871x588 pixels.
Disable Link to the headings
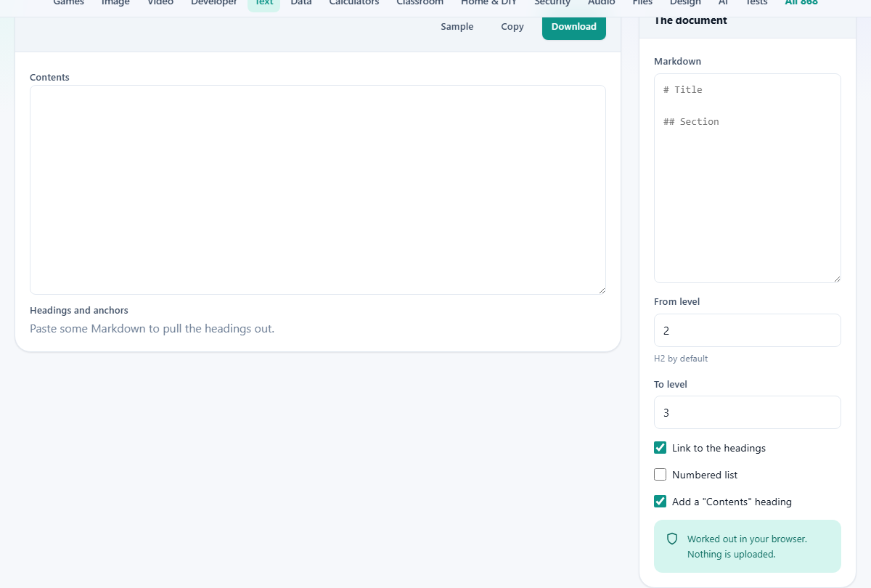(660, 448)
